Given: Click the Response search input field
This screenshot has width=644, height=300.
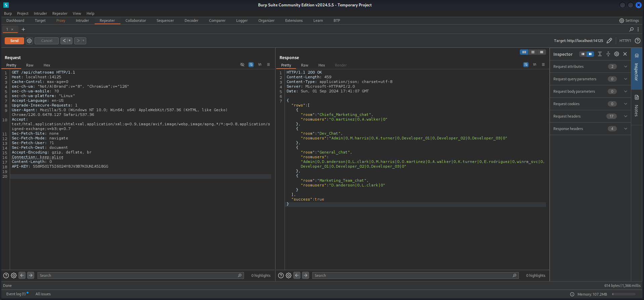Looking at the screenshot, I should (412, 275).
